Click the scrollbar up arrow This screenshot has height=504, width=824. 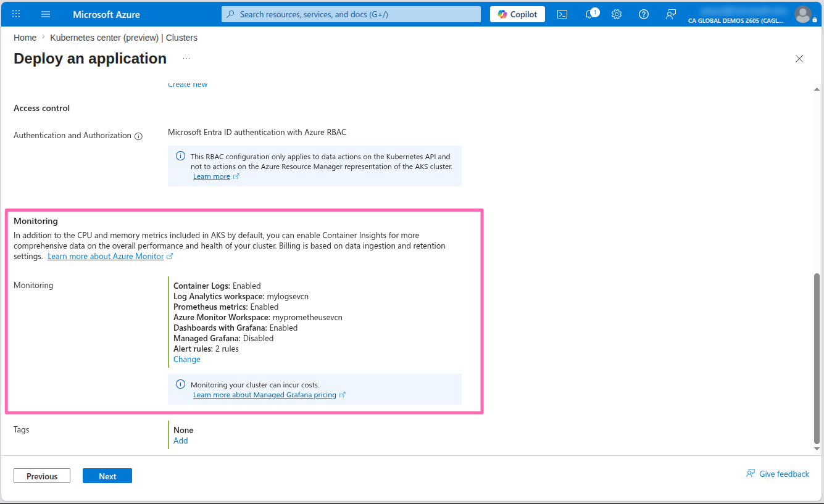pyautogui.click(x=817, y=89)
